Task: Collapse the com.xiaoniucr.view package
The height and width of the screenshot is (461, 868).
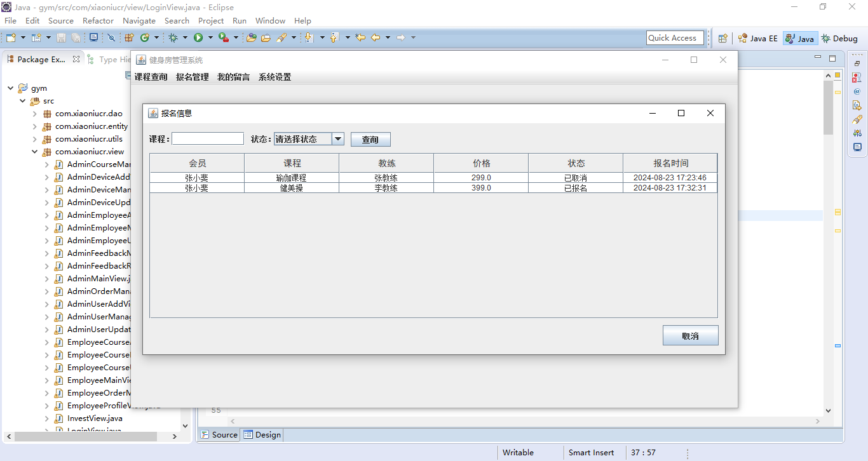Action: point(35,152)
